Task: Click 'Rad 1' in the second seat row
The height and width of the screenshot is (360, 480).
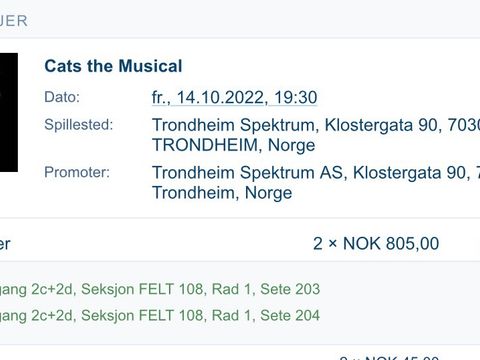Action: (x=231, y=315)
